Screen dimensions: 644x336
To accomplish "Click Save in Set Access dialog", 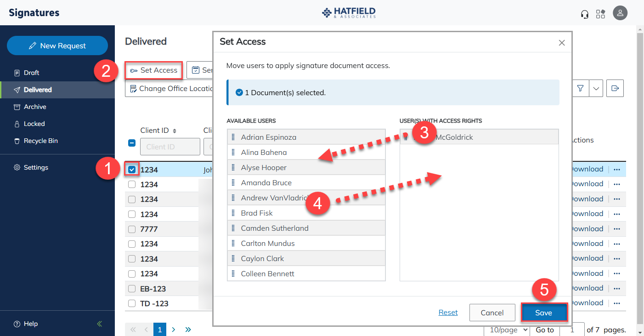I will (543, 313).
